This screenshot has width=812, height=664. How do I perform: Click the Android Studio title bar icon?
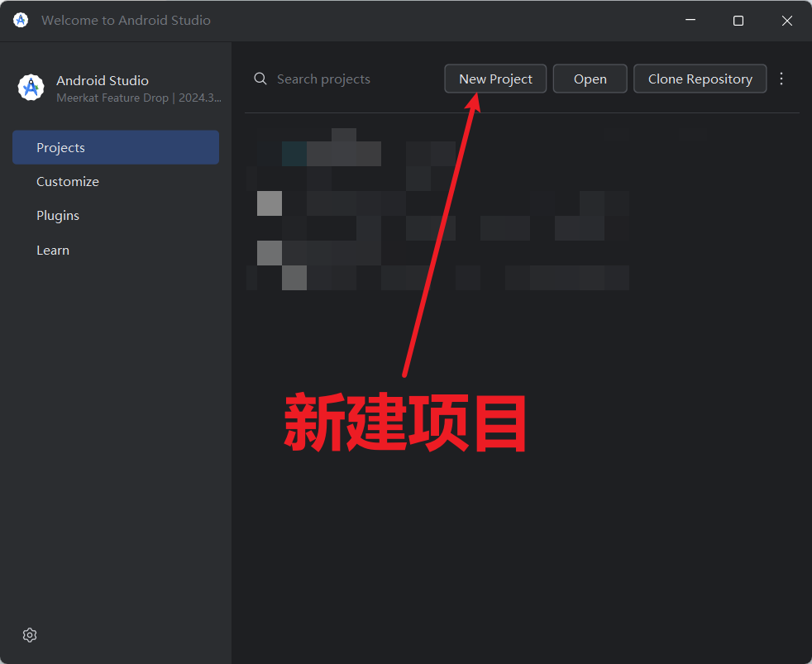tap(21, 20)
